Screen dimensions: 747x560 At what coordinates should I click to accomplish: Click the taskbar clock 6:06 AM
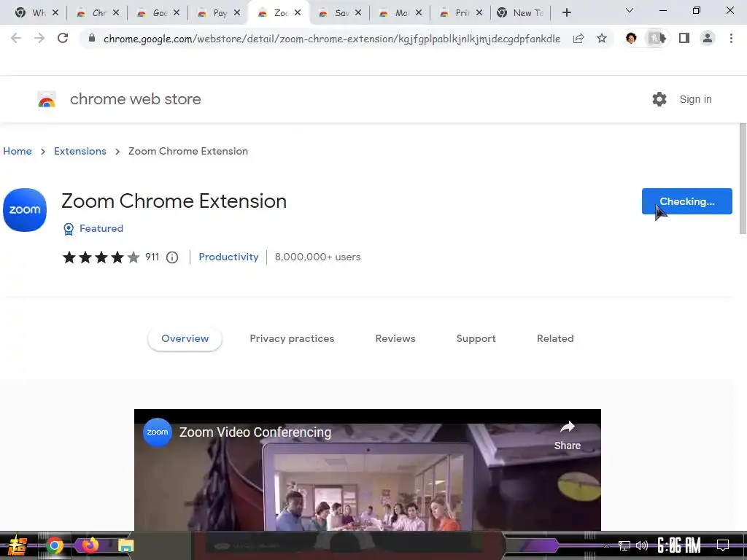pos(679,545)
